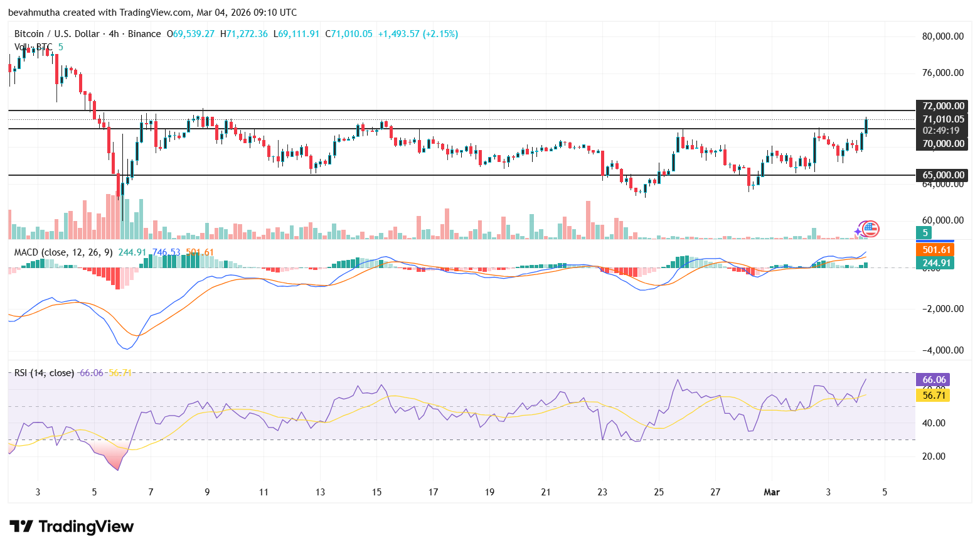980x550 pixels.
Task: Click the 80,000.00 price scale label
Action: click(x=942, y=36)
